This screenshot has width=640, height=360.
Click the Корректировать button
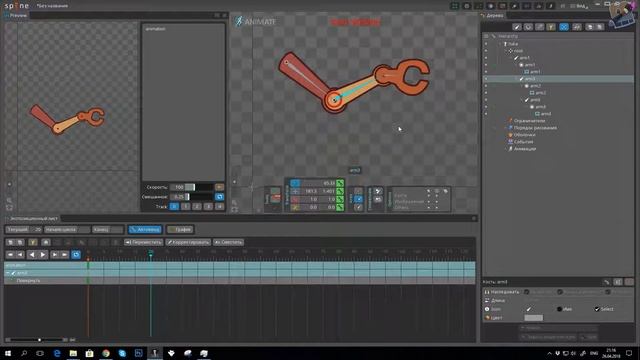pyautogui.click(x=188, y=242)
